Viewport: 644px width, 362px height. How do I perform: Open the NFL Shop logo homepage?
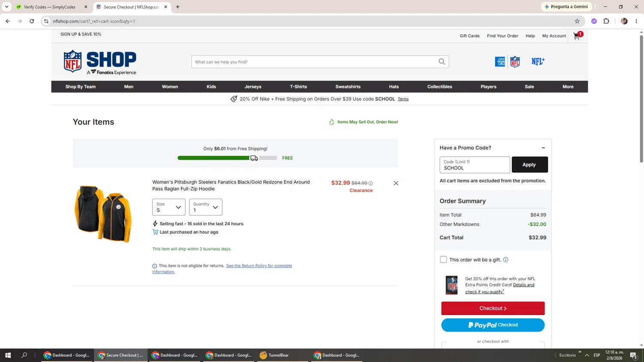[x=100, y=62]
